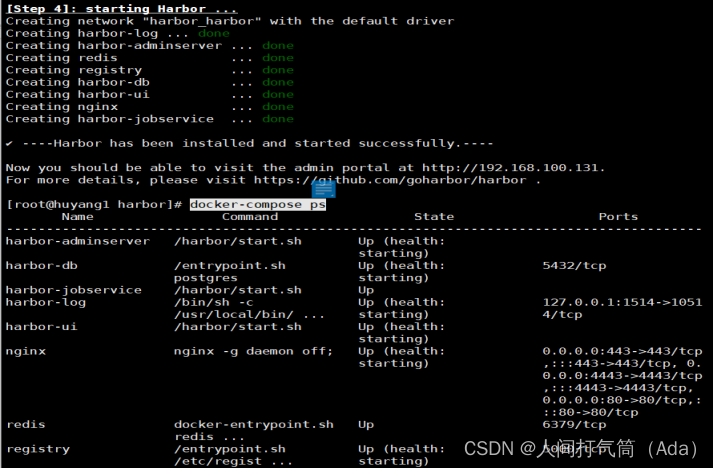Click the Command column header
Viewport: 713px width, 469px height.
(250, 217)
